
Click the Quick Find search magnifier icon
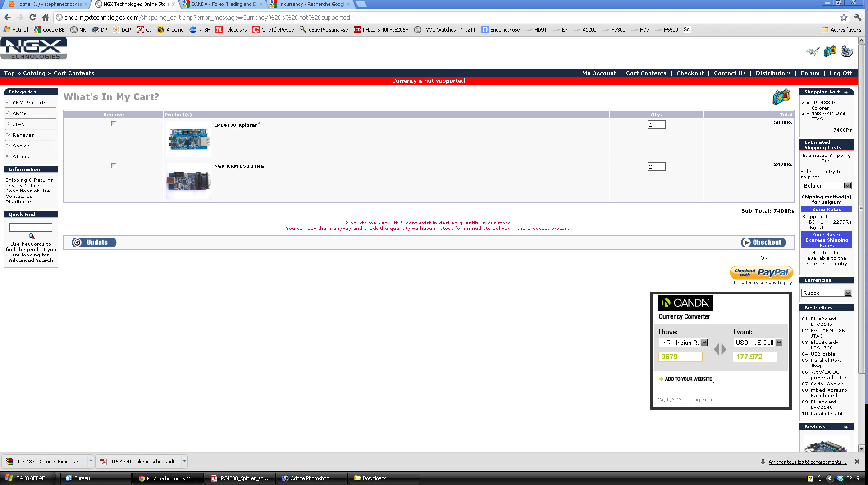[32, 236]
